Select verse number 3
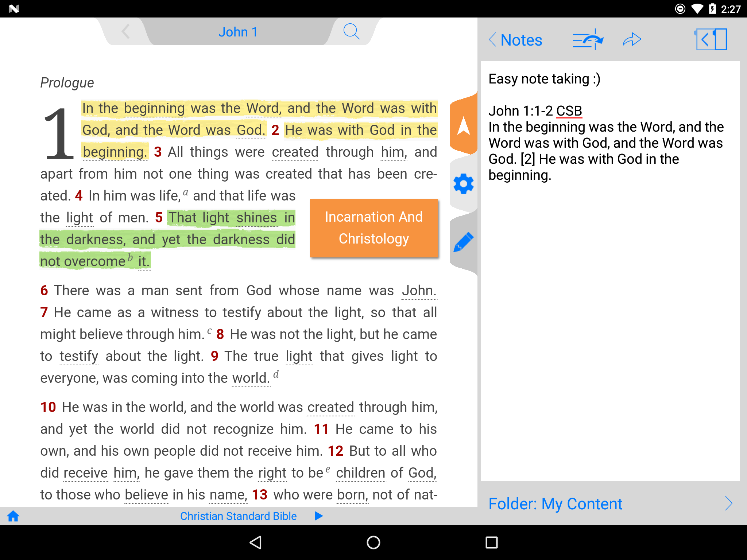This screenshot has width=747, height=560. click(158, 152)
